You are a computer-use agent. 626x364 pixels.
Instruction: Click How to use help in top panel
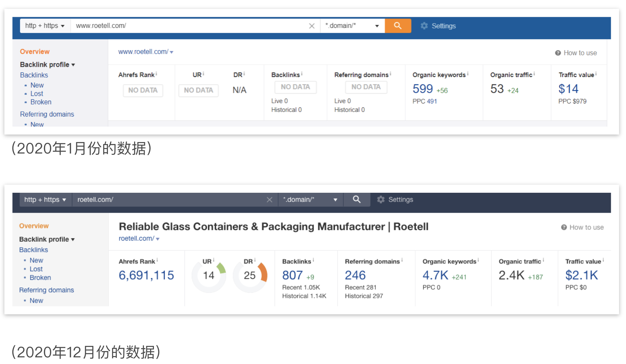[x=576, y=53]
